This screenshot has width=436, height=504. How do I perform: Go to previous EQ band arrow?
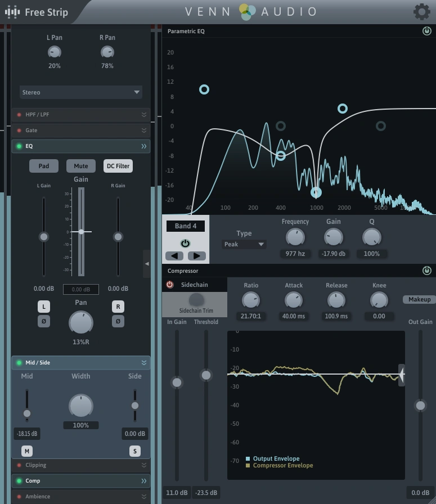click(x=174, y=256)
